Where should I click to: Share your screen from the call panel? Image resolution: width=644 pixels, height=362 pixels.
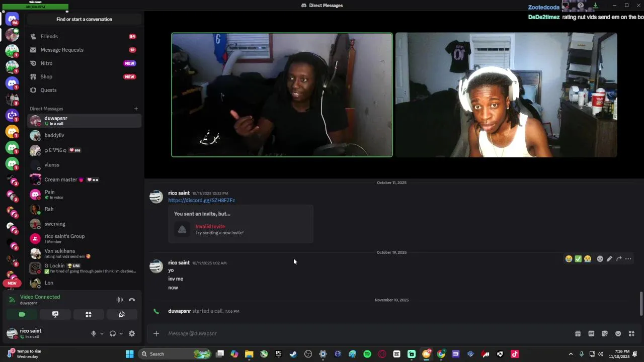point(55,314)
